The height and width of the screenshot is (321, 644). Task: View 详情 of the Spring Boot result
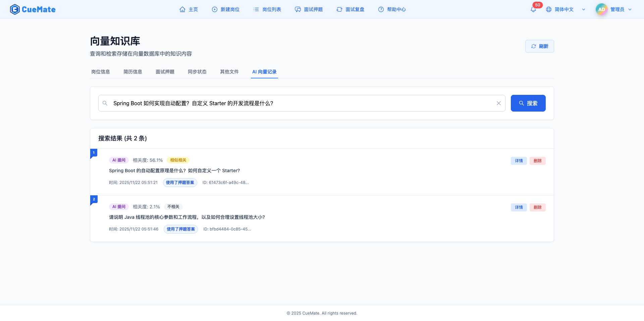519,160
